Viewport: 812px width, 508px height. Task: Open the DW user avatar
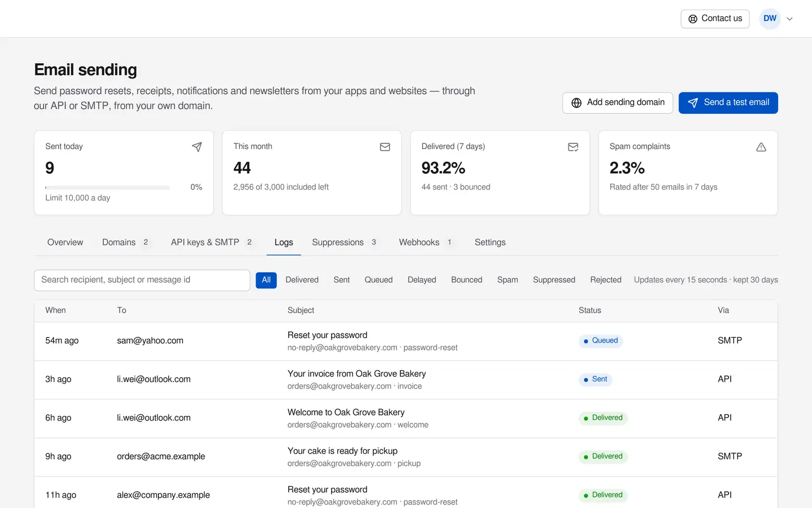point(770,19)
